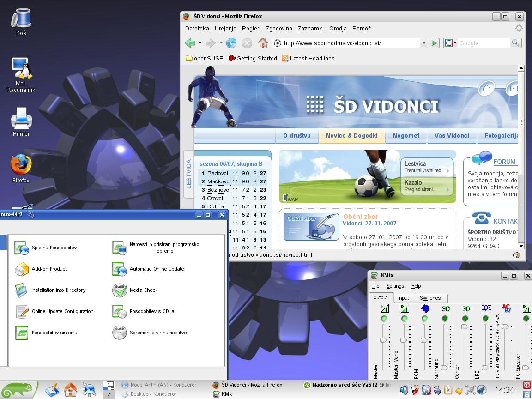Viewport: 532px width, 399px height.
Task: Click the Lestvica button on banner
Action: pyautogui.click(x=427, y=167)
